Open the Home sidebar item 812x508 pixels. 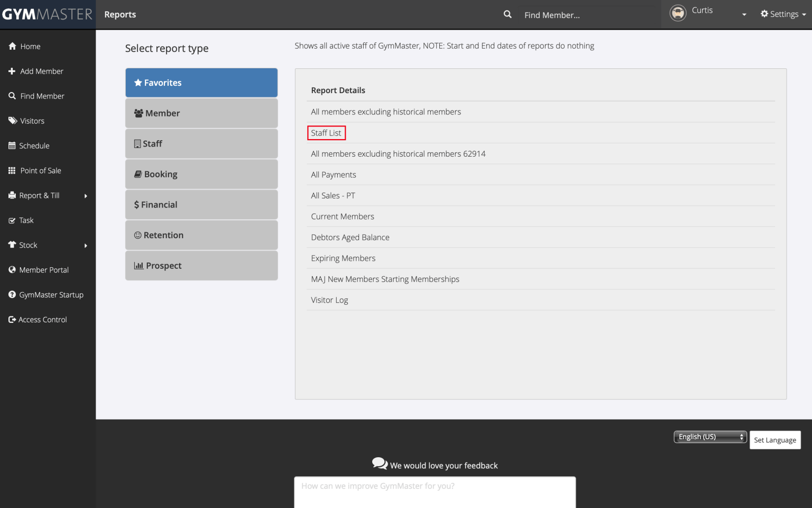[30, 47]
